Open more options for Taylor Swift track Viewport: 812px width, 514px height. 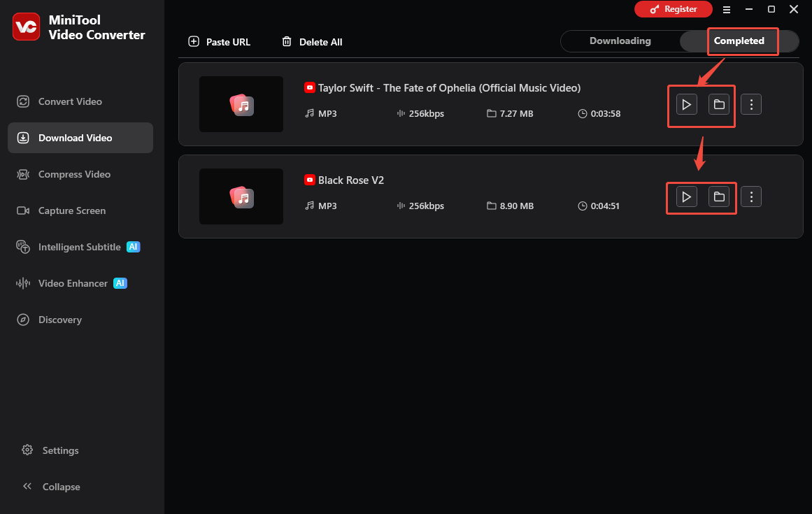tap(751, 105)
